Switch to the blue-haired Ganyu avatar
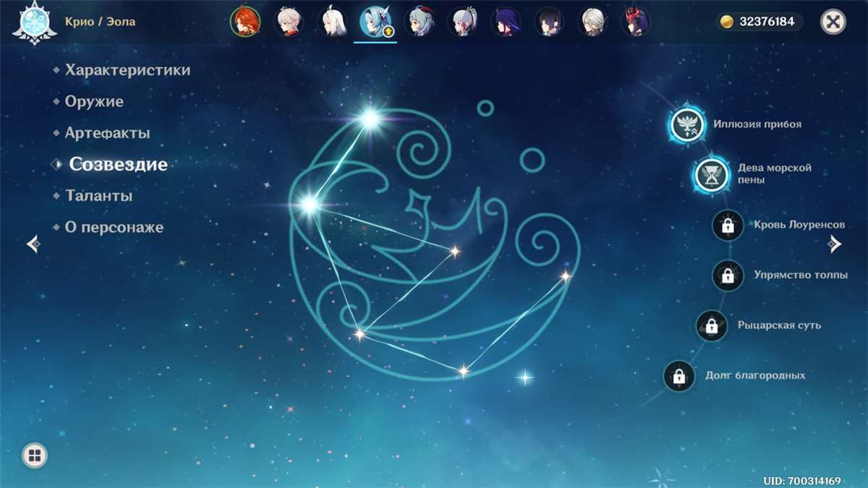 [x=419, y=22]
